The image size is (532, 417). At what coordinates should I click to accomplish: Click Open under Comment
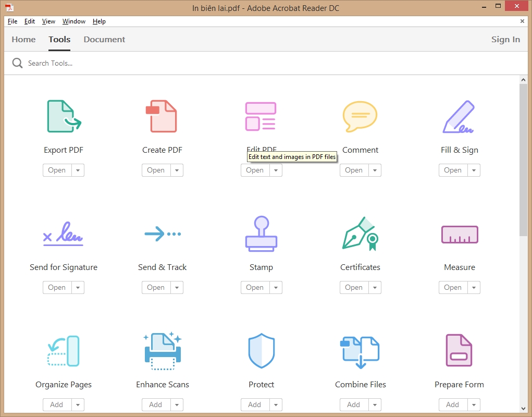(354, 170)
